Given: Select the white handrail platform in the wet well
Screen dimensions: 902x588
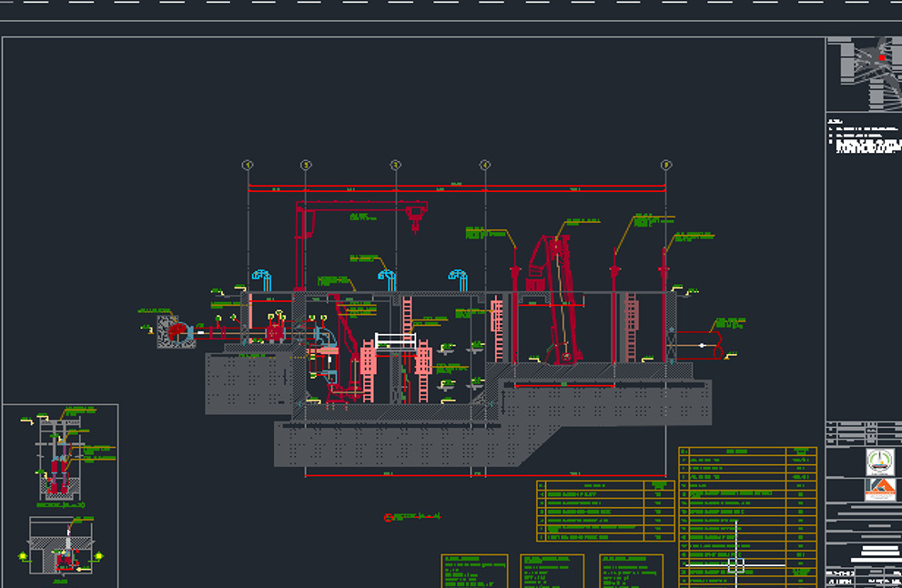Looking at the screenshot, I should pos(395,342).
